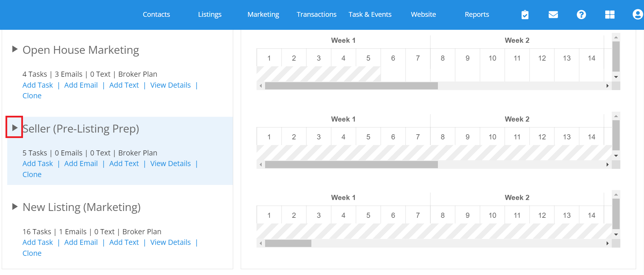Click Add Email under Seller (Pre-Listing Prep)
This screenshot has height=275, width=644.
[x=81, y=163]
